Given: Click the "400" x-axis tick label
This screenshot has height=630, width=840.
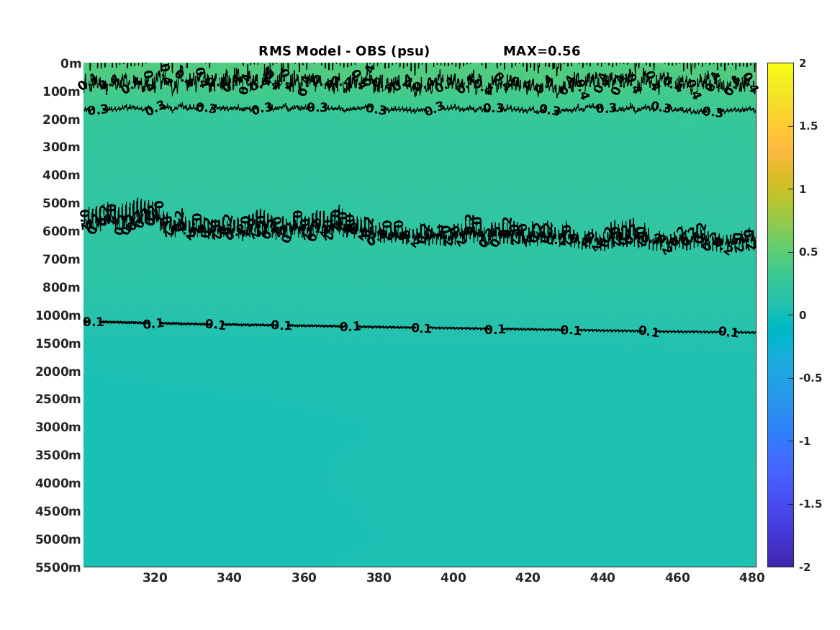Looking at the screenshot, I should click(x=453, y=577).
